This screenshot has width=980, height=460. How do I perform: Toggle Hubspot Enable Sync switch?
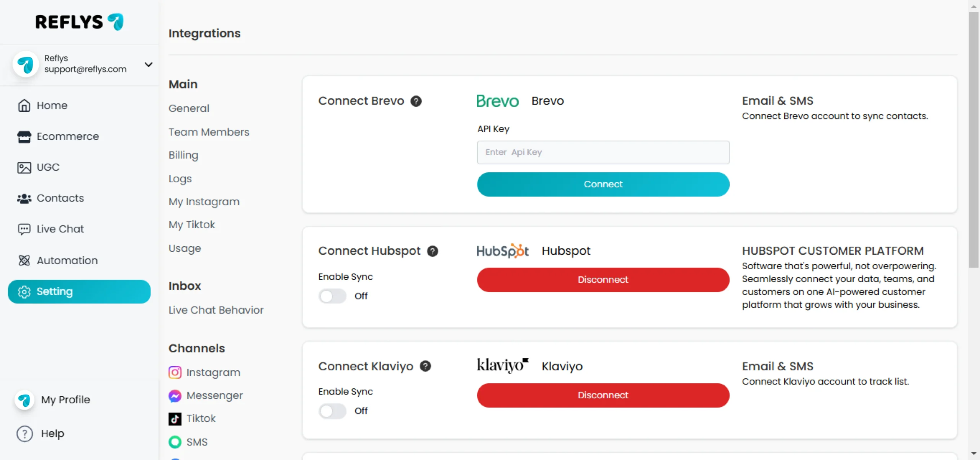tap(332, 296)
